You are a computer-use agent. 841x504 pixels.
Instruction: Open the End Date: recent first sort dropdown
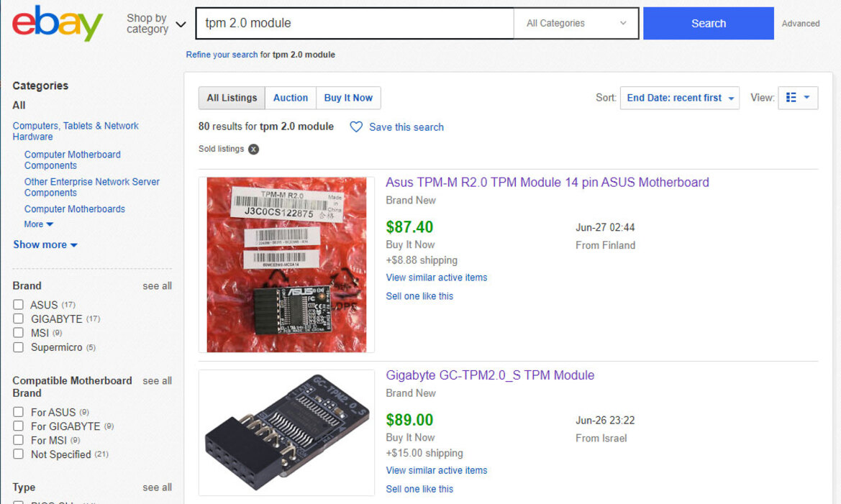678,97
